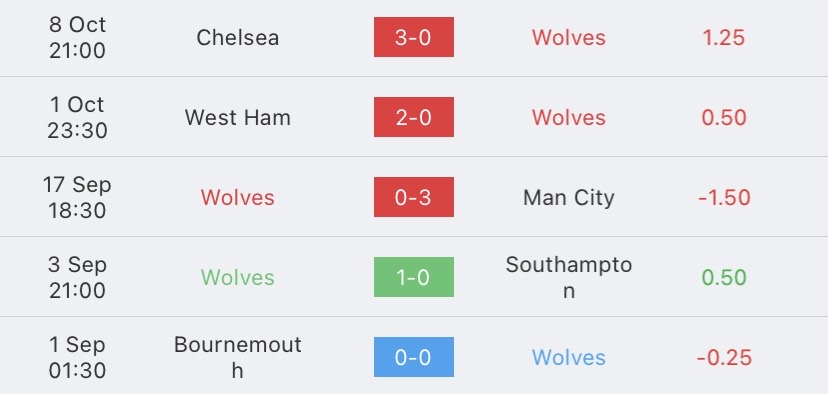Open the Chelsea 3-0 score badge
The height and width of the screenshot is (394, 828).
point(413,37)
